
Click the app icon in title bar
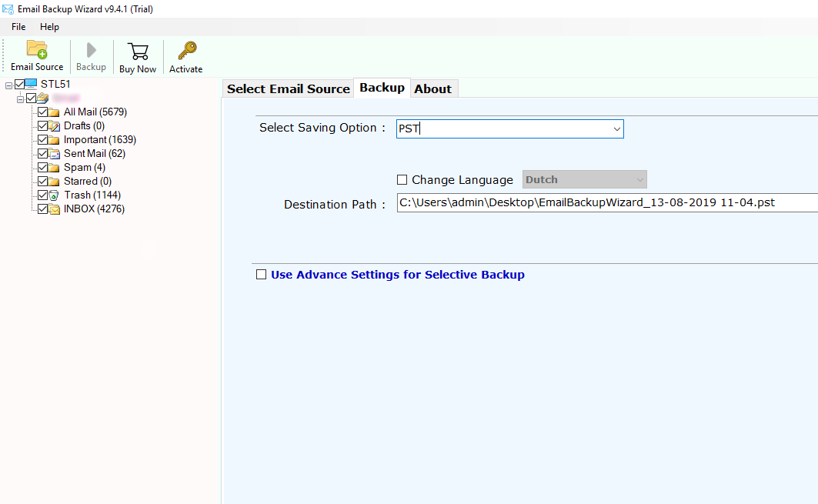pyautogui.click(x=8, y=9)
